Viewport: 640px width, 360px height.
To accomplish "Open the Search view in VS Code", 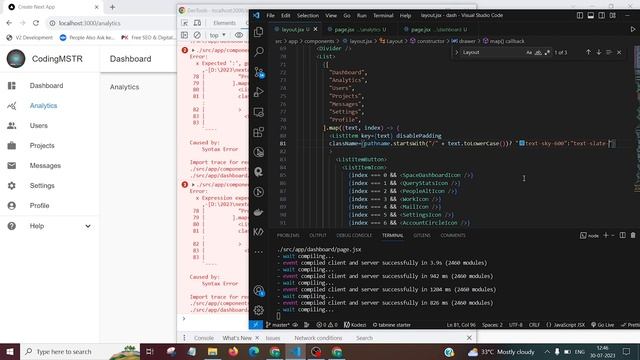I will click(258, 52).
